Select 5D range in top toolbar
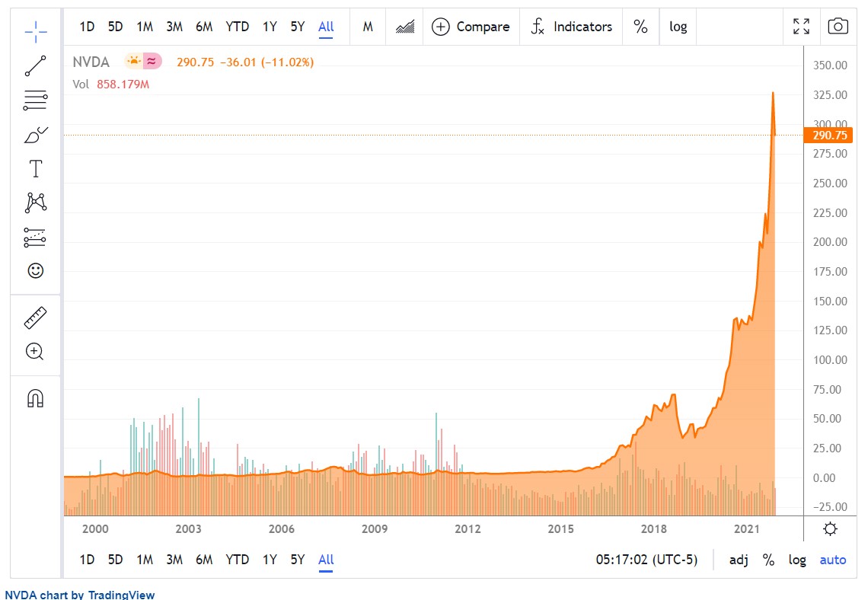 [115, 27]
